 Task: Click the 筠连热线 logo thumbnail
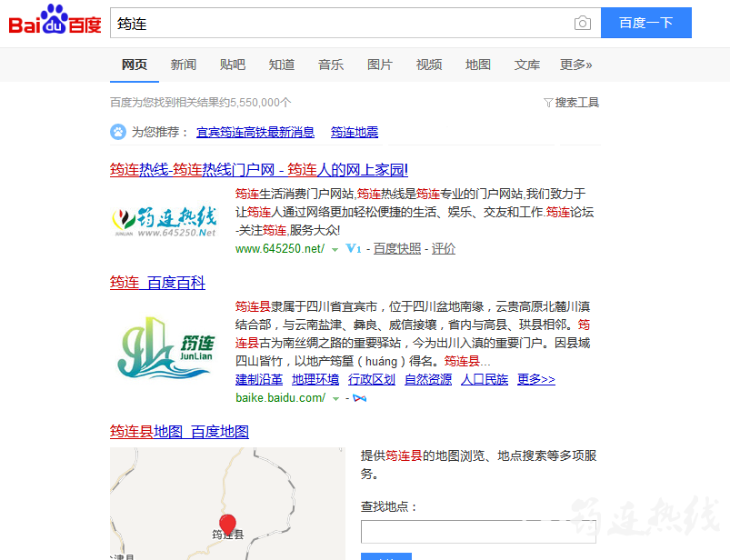point(165,220)
